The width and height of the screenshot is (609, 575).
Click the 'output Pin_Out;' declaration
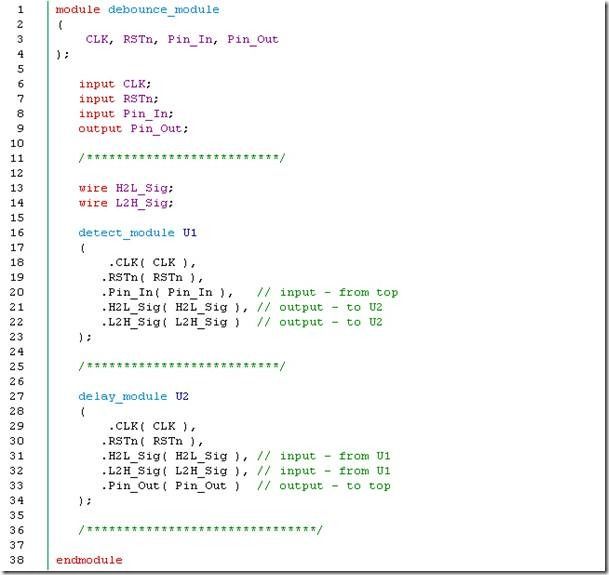[x=133, y=128]
